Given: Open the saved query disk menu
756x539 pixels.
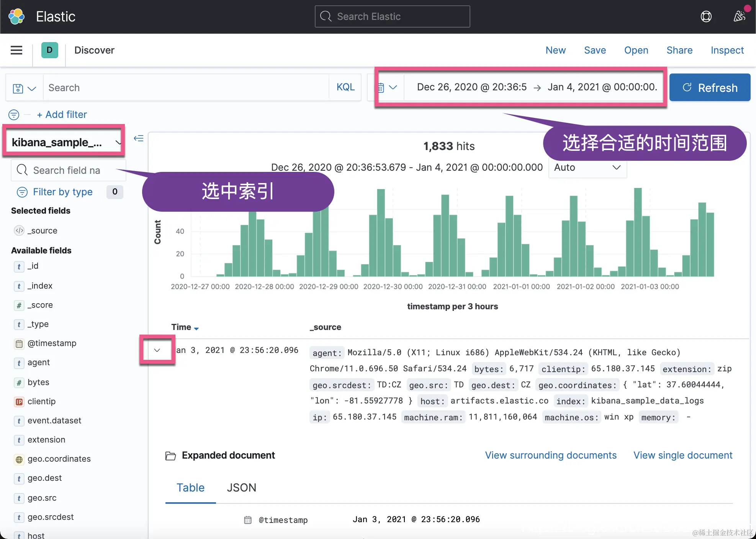Looking at the screenshot, I should (24, 88).
